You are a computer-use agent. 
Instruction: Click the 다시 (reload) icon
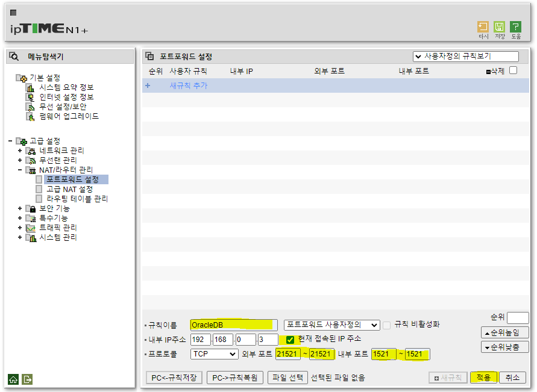coord(483,26)
